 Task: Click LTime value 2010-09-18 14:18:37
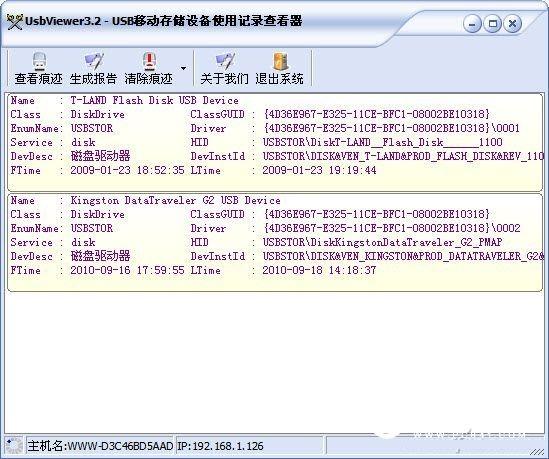pos(319,270)
